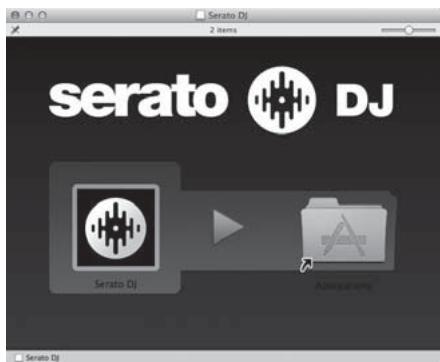Minimize the Serato DJ window
The width and height of the screenshot is (440, 362).
29,15
